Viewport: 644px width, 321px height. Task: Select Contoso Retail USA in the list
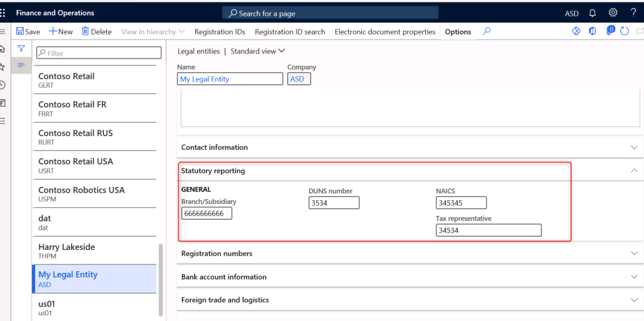pos(76,165)
